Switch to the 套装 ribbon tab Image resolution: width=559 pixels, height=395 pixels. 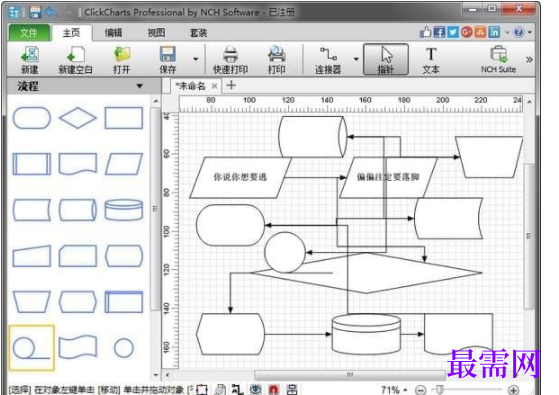pyautogui.click(x=199, y=33)
